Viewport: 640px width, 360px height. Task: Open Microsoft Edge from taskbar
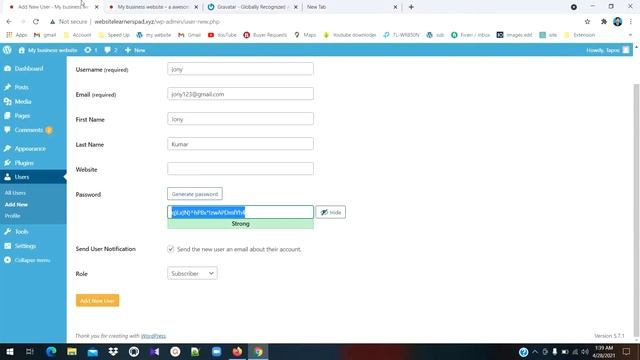point(51,351)
